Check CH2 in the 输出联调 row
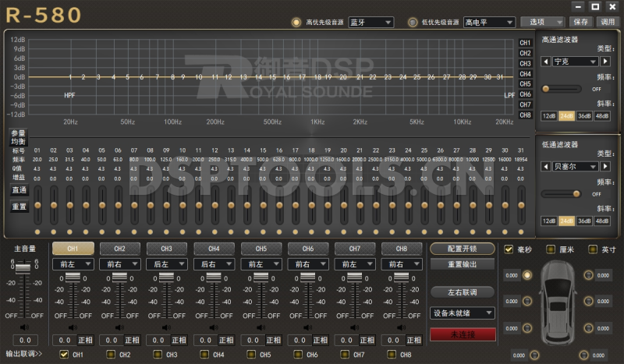This screenshot has width=624, height=364. pyautogui.click(x=111, y=354)
